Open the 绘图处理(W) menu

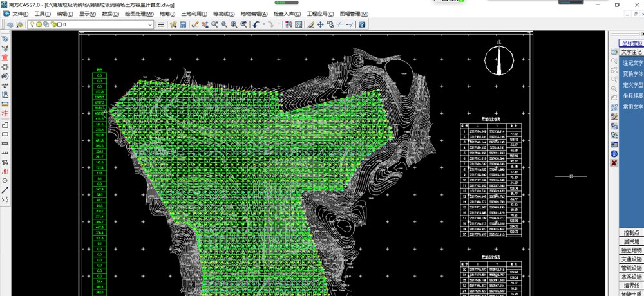[x=139, y=14]
